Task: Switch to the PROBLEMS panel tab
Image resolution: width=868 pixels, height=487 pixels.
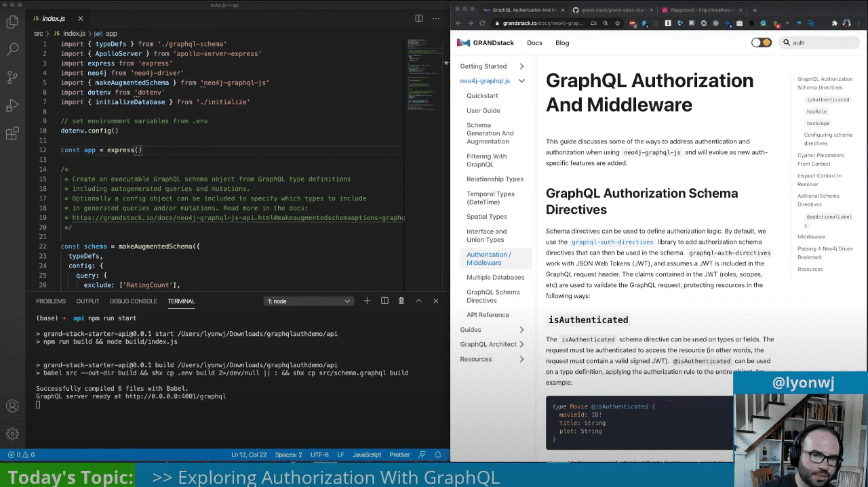Action: [51, 301]
